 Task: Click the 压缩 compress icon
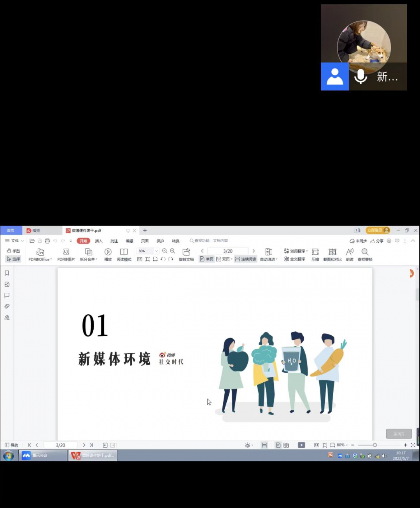point(315,252)
